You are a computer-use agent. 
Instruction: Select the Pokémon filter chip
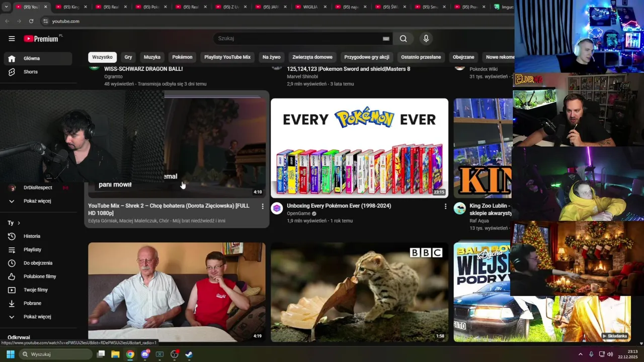182,57
